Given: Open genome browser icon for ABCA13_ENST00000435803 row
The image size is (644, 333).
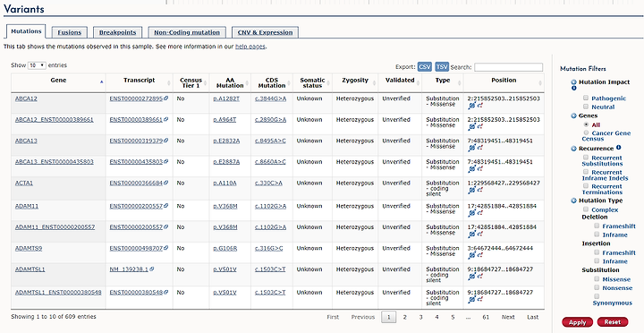Looking at the screenshot, I should [472, 169].
